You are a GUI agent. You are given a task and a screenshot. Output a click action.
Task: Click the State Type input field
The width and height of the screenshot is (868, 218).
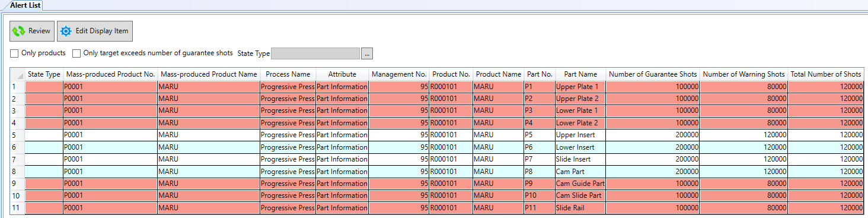click(x=315, y=53)
